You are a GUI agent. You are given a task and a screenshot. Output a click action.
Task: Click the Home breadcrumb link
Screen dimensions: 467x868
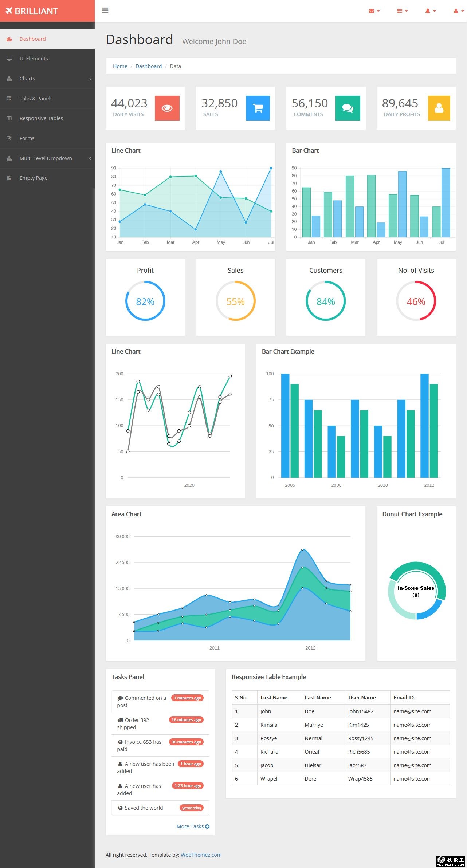click(x=120, y=66)
